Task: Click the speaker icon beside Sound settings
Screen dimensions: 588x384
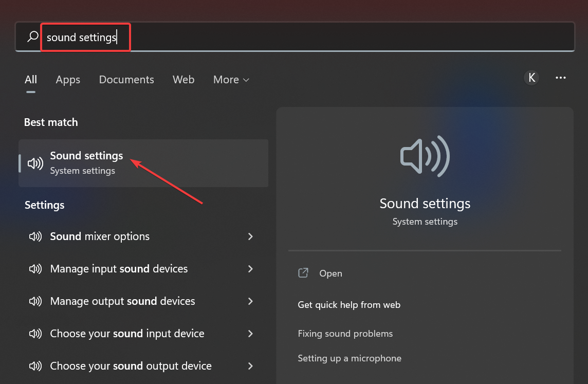Action: point(35,163)
